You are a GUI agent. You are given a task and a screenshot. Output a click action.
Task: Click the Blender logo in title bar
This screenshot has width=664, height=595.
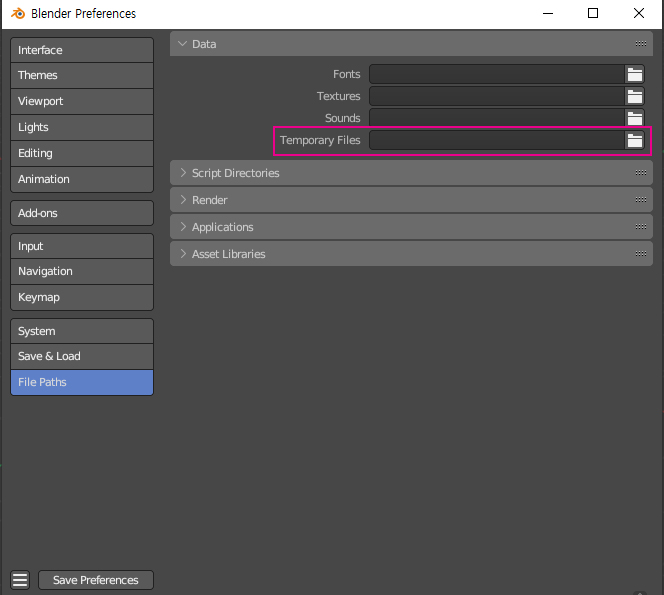(18, 14)
